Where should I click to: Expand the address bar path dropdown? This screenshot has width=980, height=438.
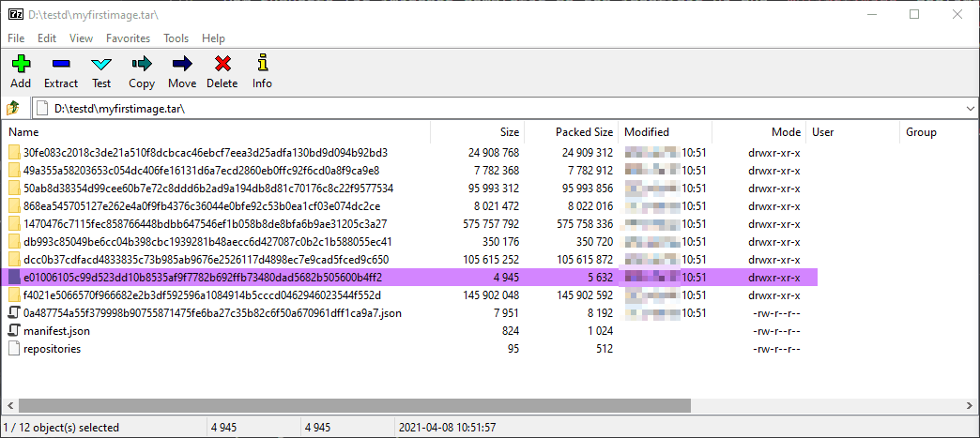click(x=970, y=109)
